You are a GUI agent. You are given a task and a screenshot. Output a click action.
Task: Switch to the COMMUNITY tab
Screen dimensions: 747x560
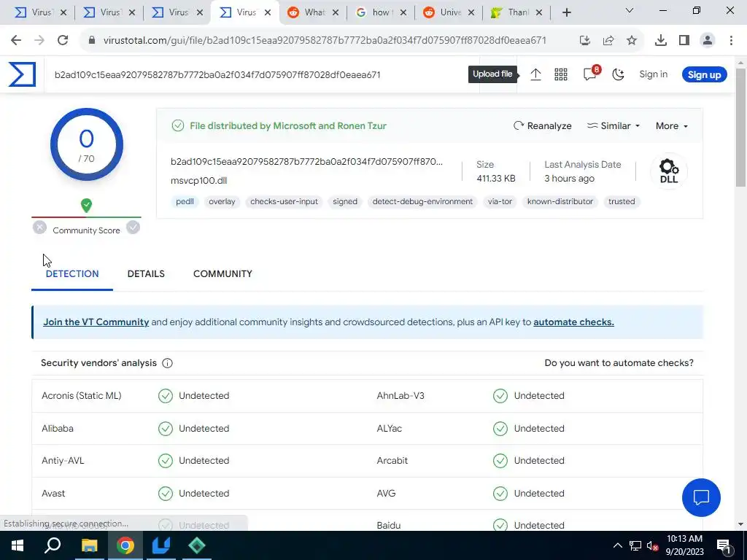[222, 274]
